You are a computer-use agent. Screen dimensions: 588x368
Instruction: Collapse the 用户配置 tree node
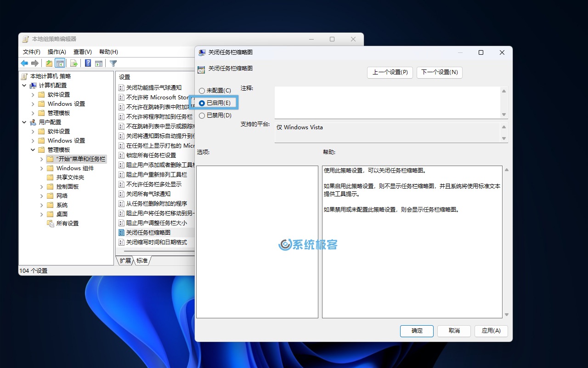tap(24, 122)
